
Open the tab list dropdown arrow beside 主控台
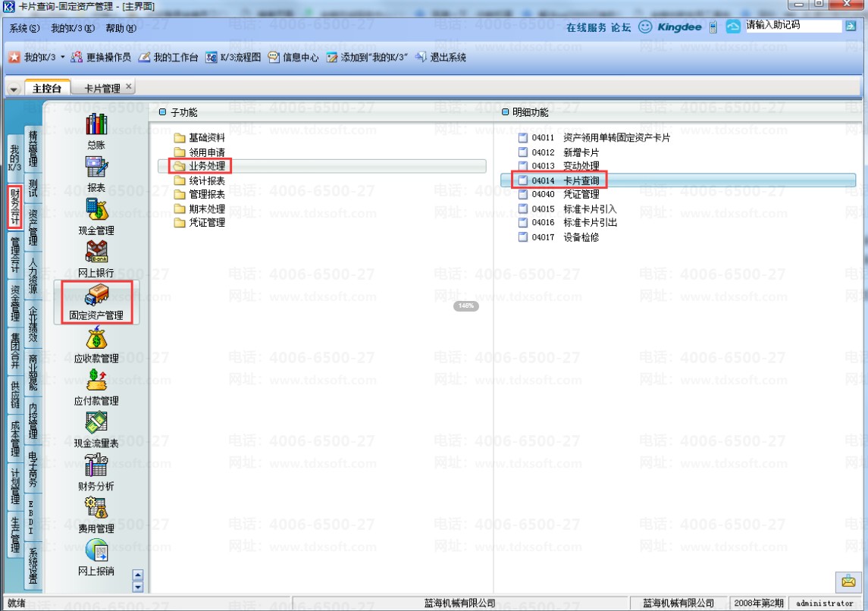tap(14, 89)
